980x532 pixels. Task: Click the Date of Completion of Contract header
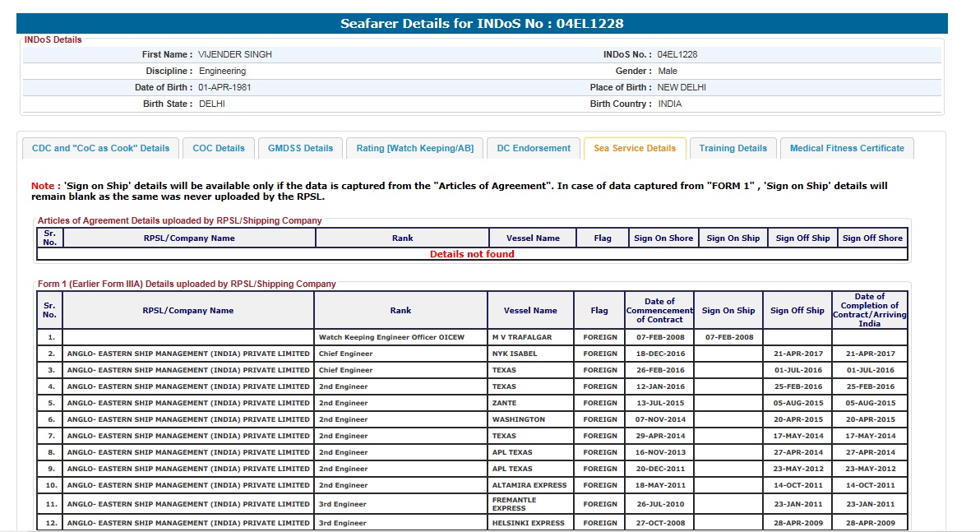point(870,311)
